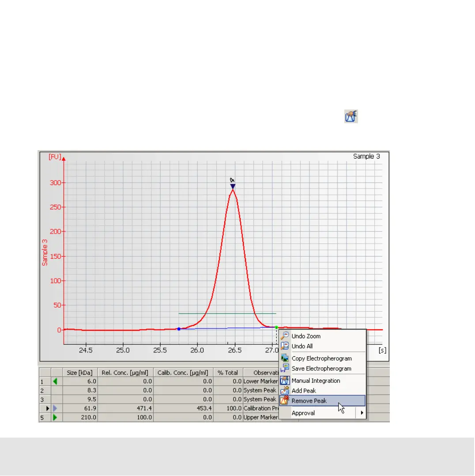Screen dimensions: 475x476
Task: Click the 453.4 calibrated concentration cell
Action: pyautogui.click(x=183, y=408)
